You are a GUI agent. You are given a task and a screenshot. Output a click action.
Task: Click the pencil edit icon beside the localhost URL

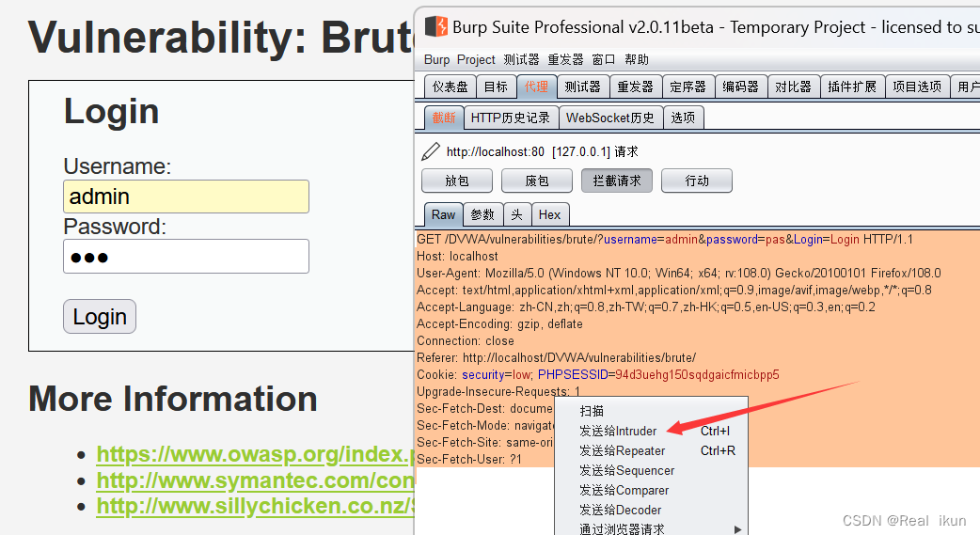431,151
